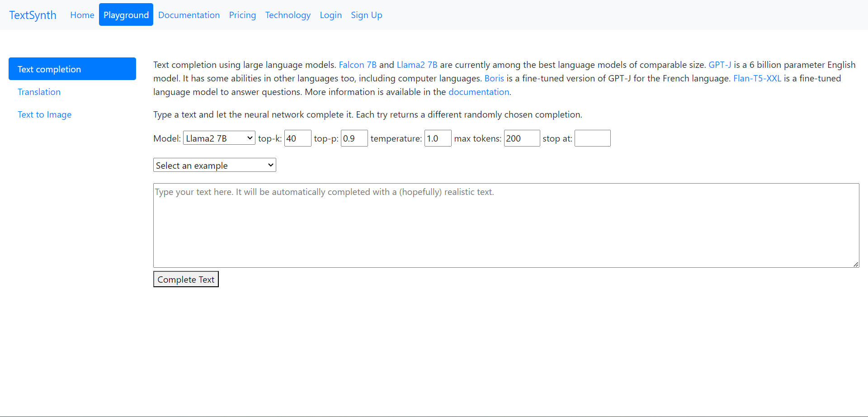Click the empty stop at field
868x417 pixels.
click(592, 138)
